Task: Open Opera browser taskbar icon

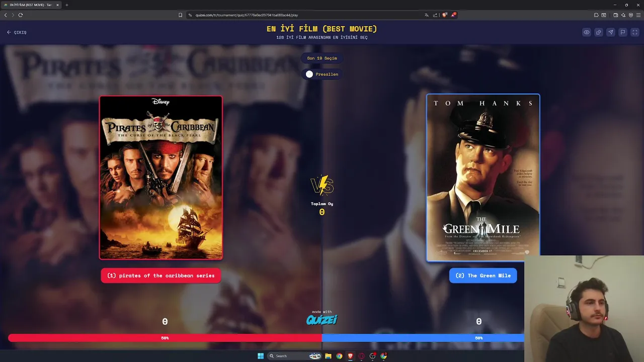Action: [361, 356]
